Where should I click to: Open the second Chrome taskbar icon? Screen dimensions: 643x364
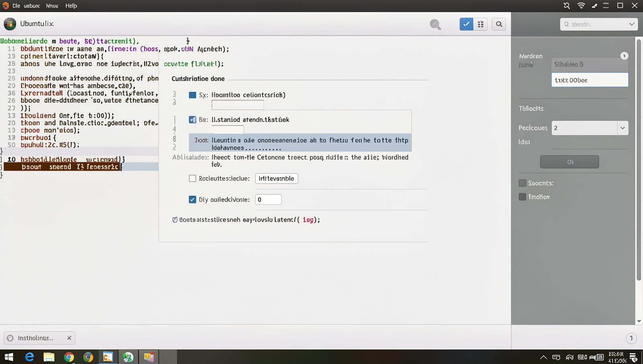pyautogui.click(x=88, y=357)
